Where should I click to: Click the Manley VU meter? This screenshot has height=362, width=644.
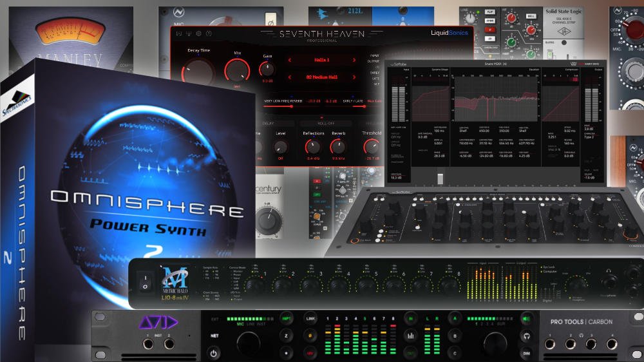pos(71,31)
